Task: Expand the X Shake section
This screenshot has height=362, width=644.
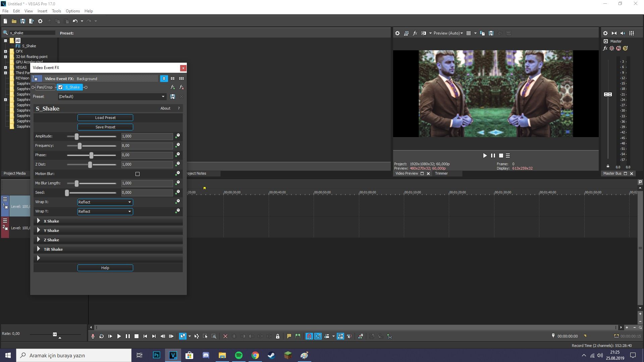Action: [x=39, y=221]
